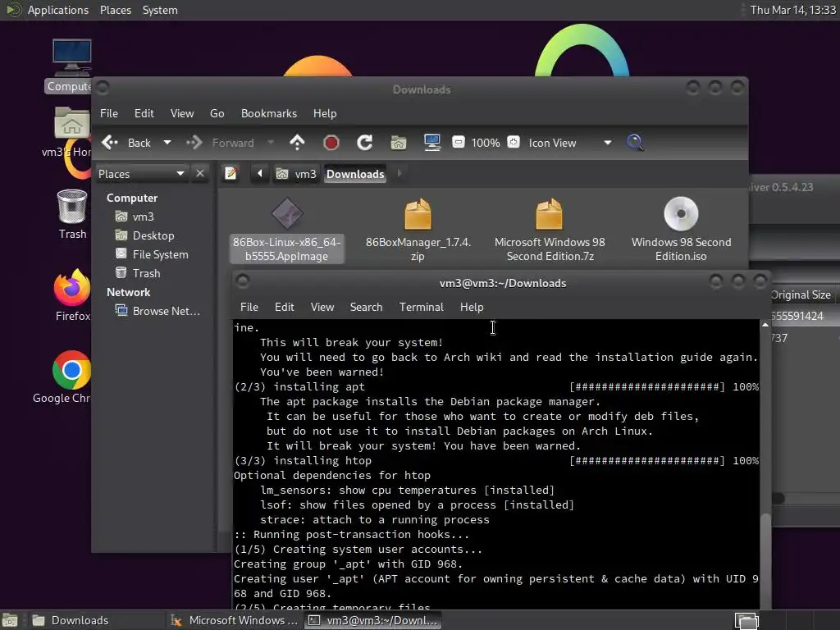The height and width of the screenshot is (630, 840).
Task: Open the File menu in the Downloads window
Action: (109, 113)
